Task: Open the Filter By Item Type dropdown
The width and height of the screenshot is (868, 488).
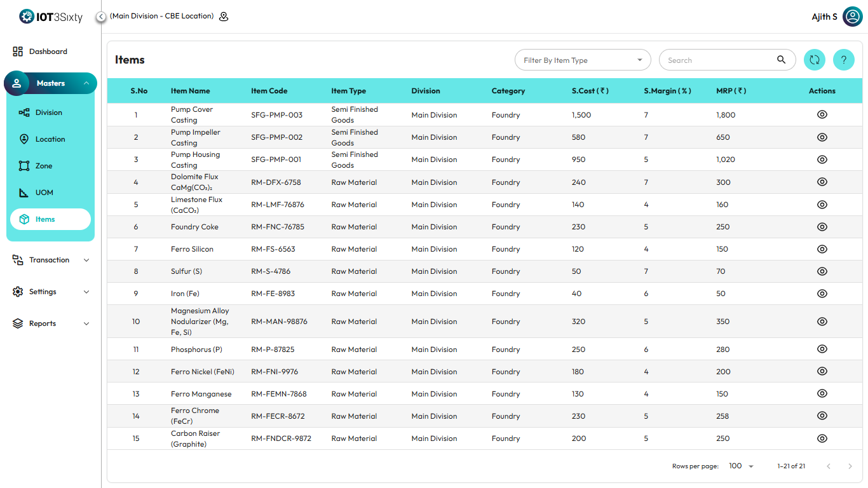Action: pos(582,60)
